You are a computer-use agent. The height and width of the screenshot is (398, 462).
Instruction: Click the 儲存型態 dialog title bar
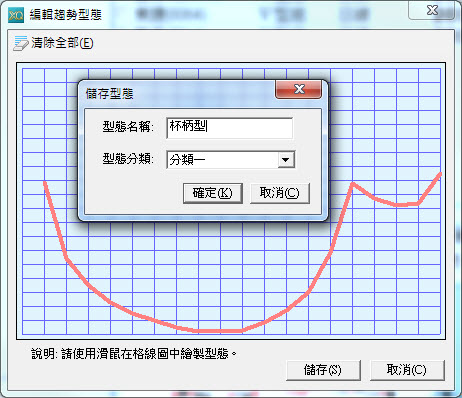coord(180,93)
